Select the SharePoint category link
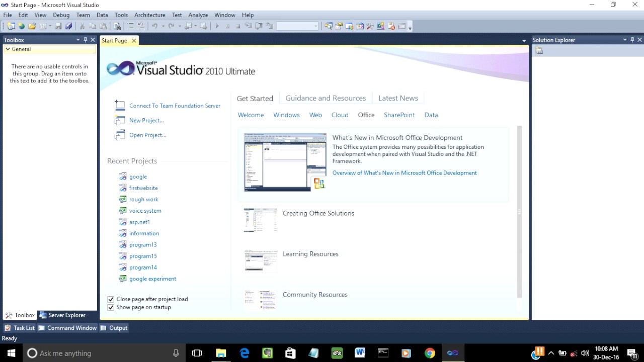 click(399, 115)
